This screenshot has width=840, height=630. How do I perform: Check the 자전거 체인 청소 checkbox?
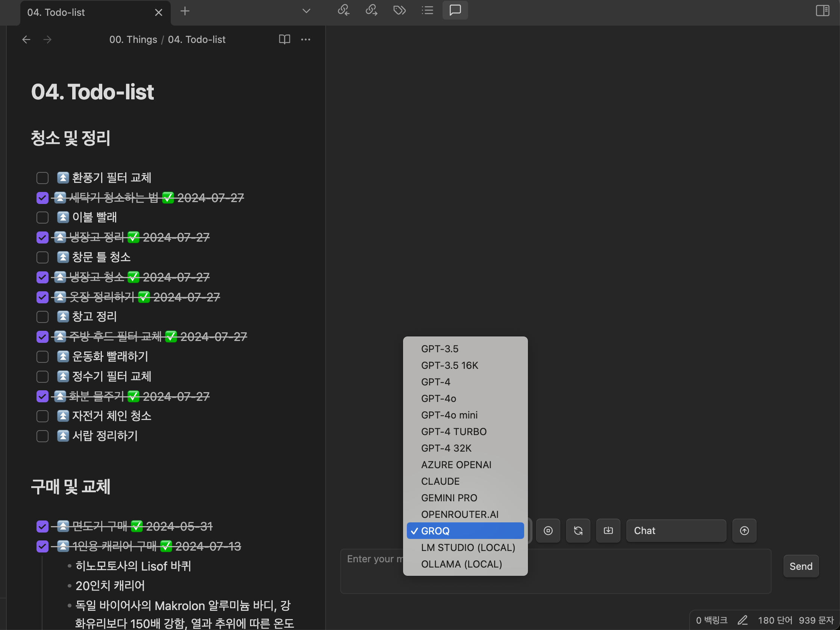pyautogui.click(x=42, y=416)
